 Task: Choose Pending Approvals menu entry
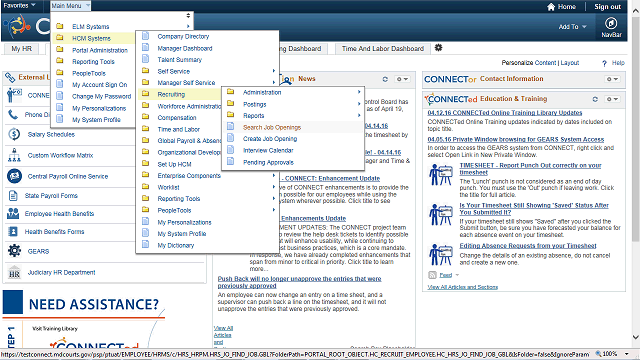click(268, 162)
